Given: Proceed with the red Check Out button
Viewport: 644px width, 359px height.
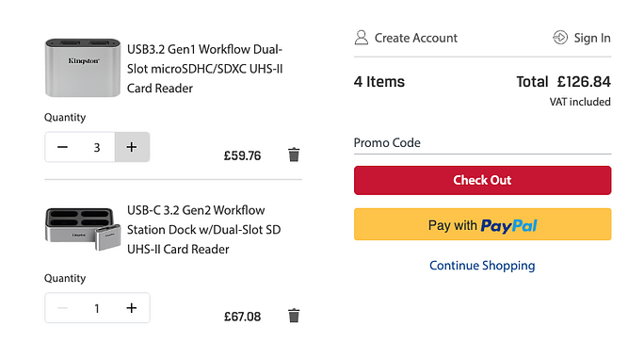Looking at the screenshot, I should coord(483,180).
